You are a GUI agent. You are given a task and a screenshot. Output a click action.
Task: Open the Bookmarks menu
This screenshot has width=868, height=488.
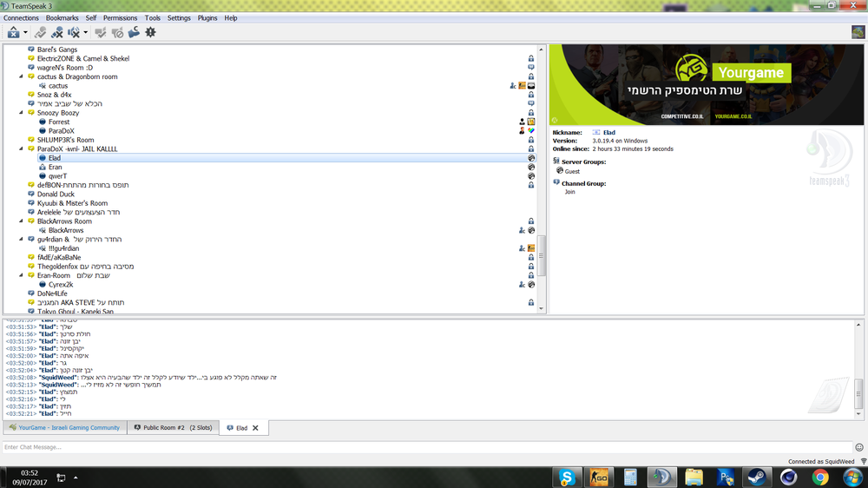point(62,17)
